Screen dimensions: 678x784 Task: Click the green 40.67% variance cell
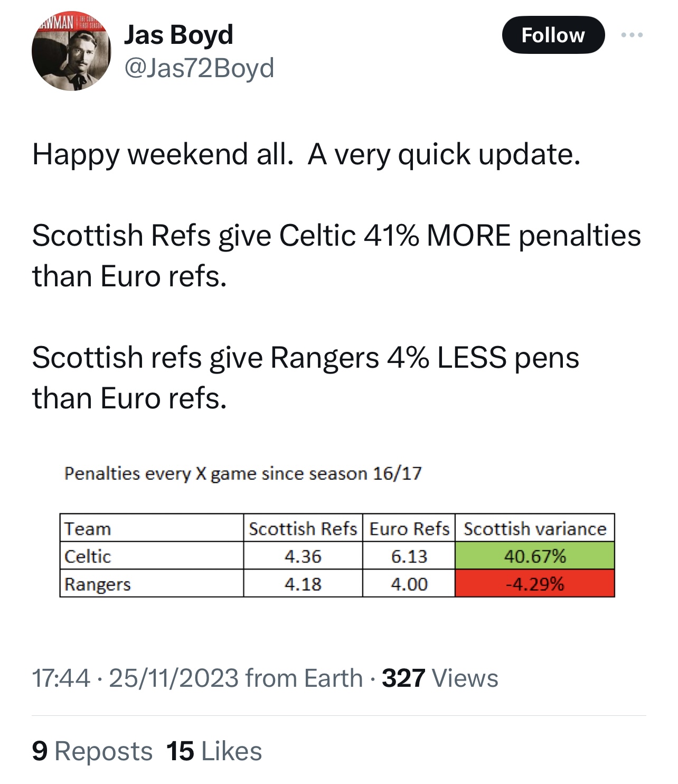pos(535,556)
